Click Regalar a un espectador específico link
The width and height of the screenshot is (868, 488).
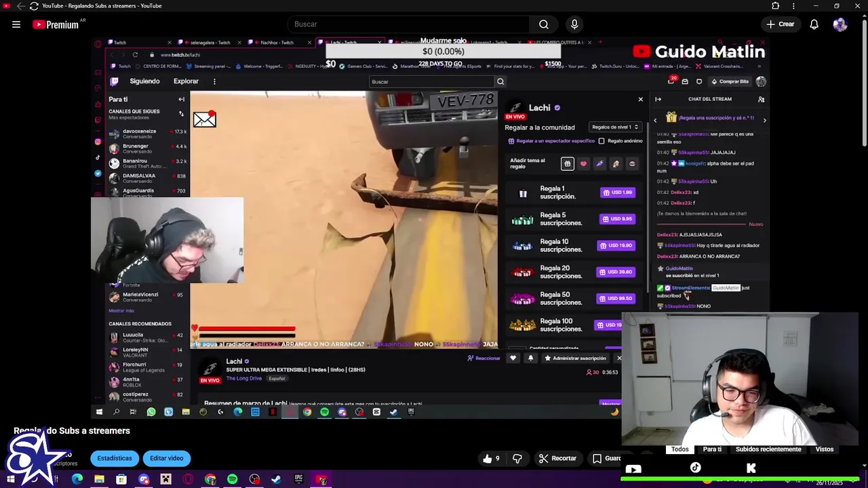(x=551, y=141)
